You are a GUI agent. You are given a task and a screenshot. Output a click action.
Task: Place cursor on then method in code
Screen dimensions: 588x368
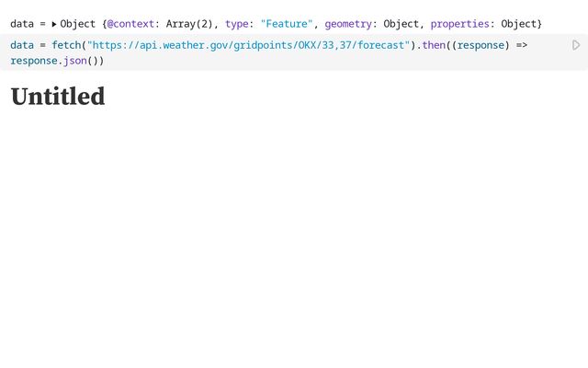coord(436,45)
